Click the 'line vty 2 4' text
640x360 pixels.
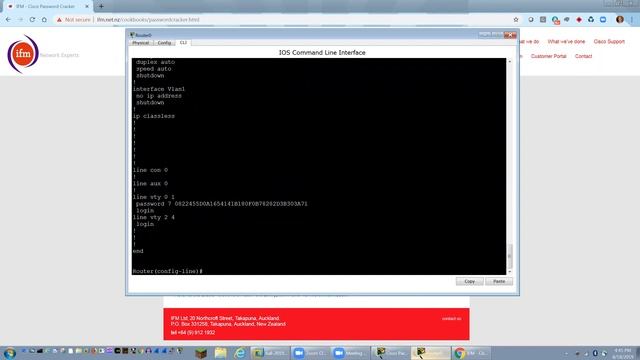click(x=153, y=217)
